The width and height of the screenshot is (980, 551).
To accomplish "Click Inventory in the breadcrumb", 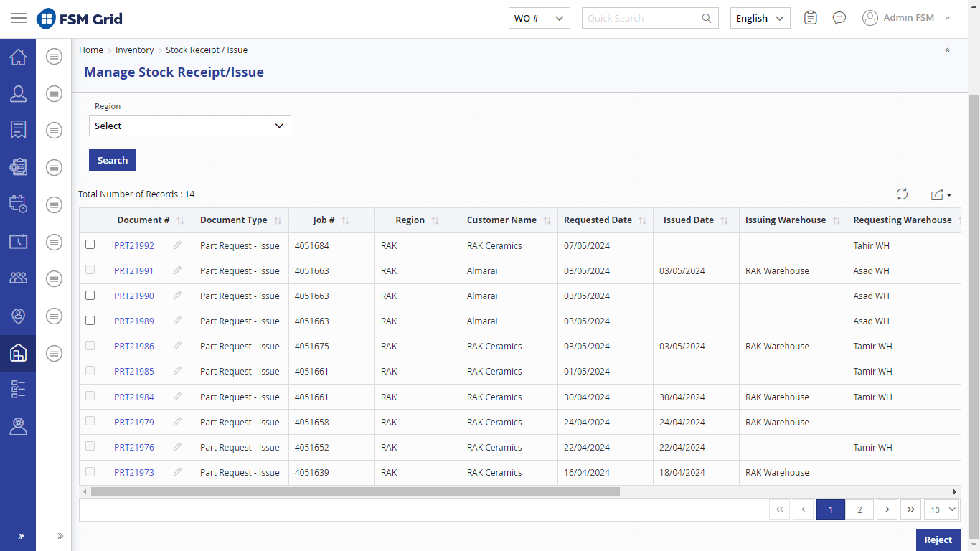I will point(134,50).
